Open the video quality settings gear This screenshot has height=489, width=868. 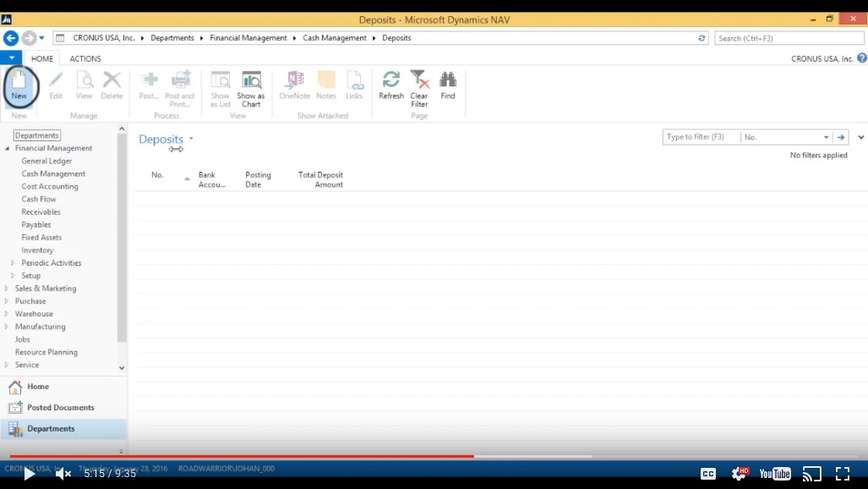point(740,474)
